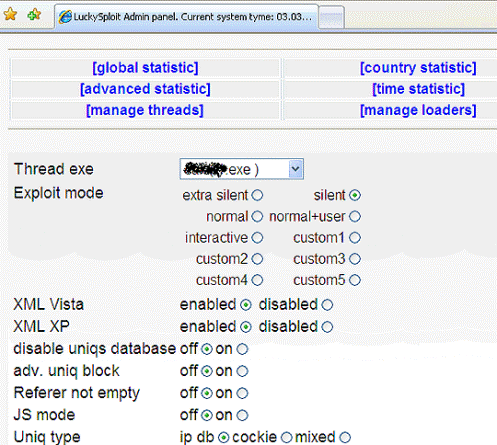Turn adv. uniq block off
This screenshot has height=445, width=497.
(x=207, y=371)
